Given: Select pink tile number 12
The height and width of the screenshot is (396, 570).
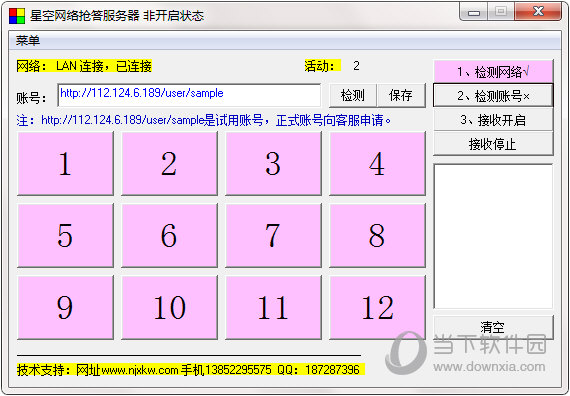Looking at the screenshot, I should pyautogui.click(x=377, y=307).
